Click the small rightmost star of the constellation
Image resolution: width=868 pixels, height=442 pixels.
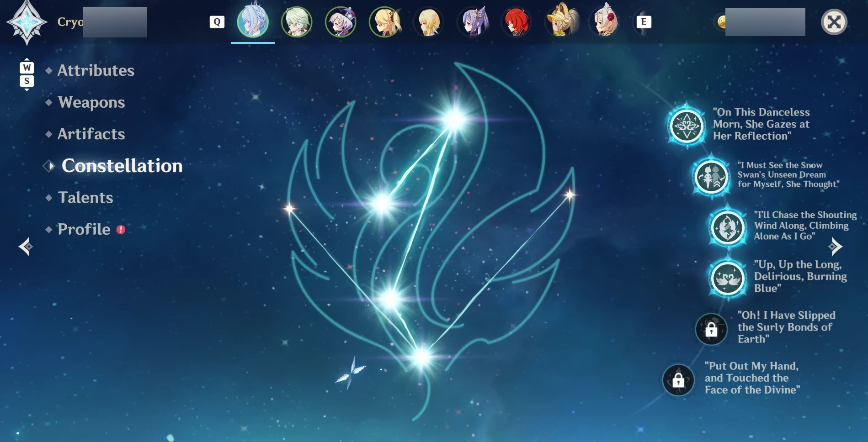pos(570,195)
